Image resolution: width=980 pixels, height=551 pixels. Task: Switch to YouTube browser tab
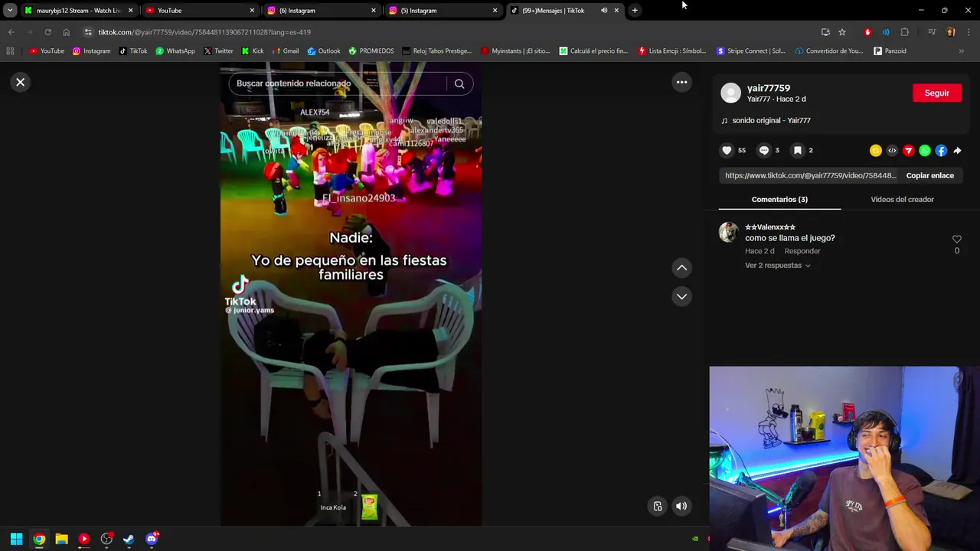[201, 11]
